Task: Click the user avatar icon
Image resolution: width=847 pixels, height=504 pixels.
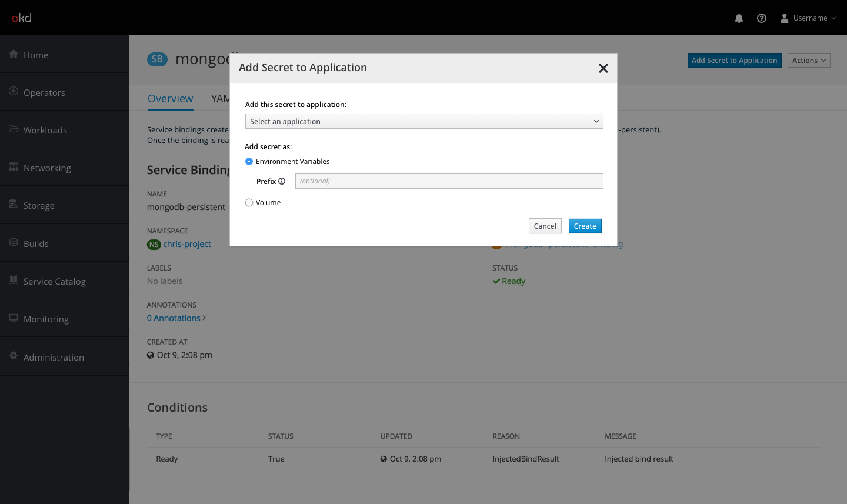Action: 784,18
